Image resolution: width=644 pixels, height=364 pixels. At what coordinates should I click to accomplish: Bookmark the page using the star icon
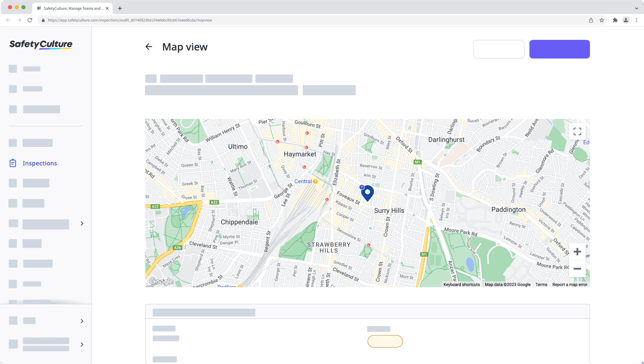602,20
